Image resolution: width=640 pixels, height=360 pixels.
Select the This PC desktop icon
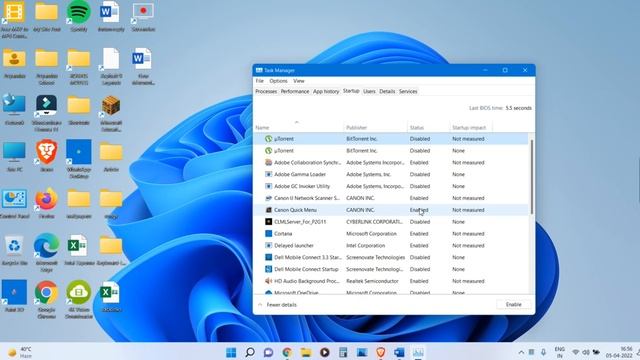pyautogui.click(x=14, y=157)
